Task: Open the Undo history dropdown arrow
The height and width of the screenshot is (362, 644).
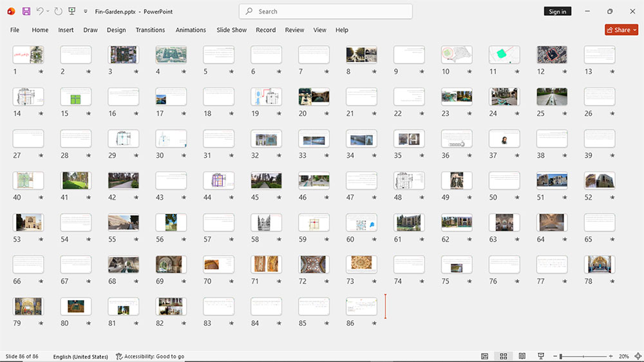Action: click(48, 12)
